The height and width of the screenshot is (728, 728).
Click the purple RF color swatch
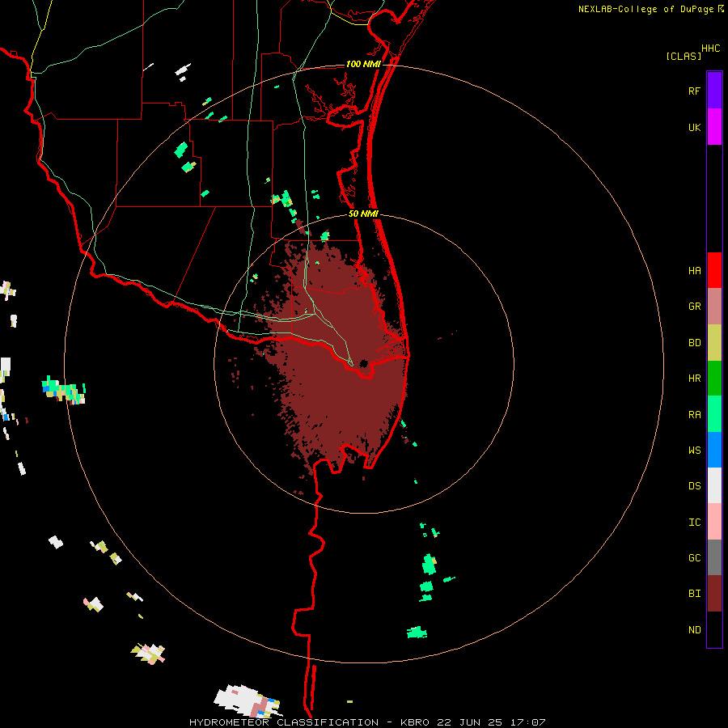[714, 91]
